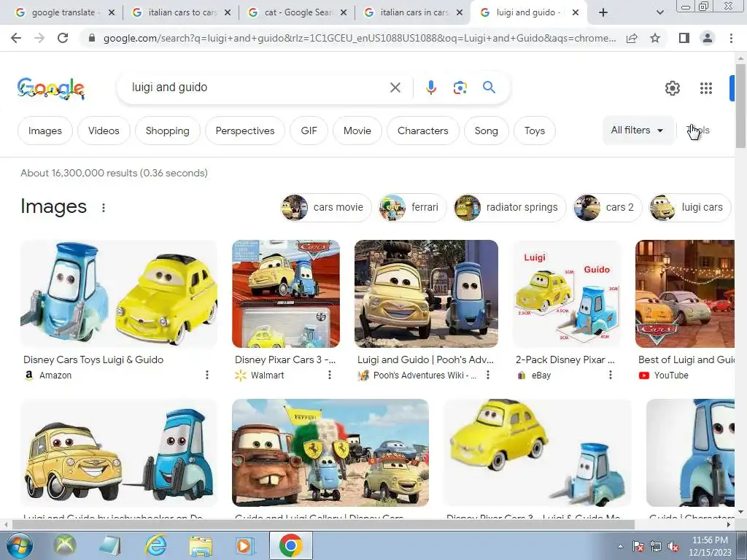Screen dimensions: 747x560
Task: Close the google translate tab
Action: 112,13
